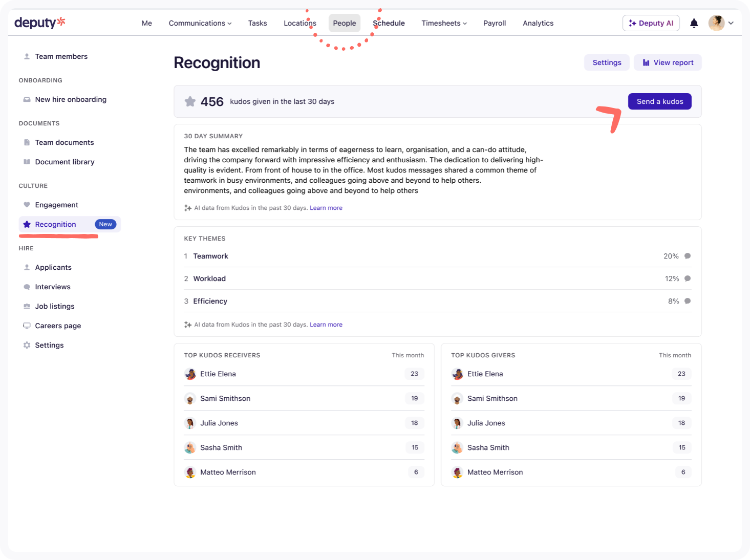The image size is (750, 560).
Task: Open the View report button
Action: click(x=668, y=62)
